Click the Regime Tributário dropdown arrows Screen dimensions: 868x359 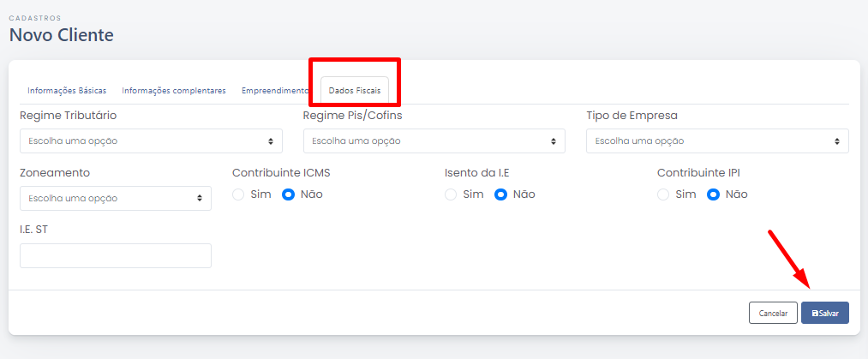[271, 141]
